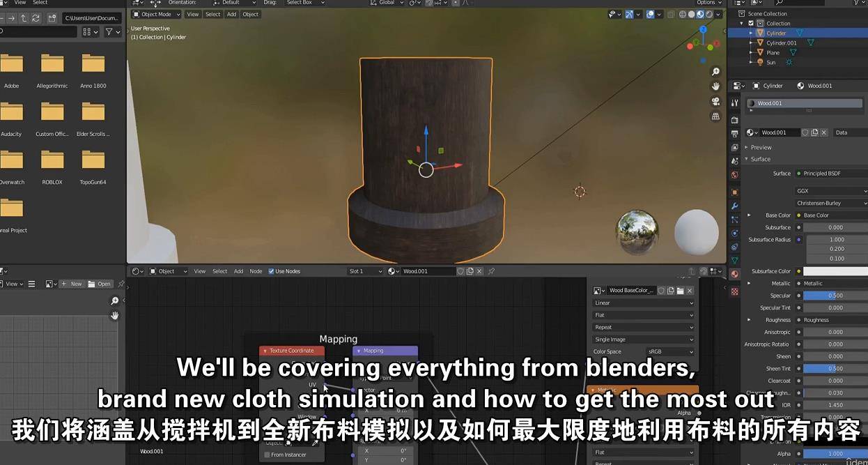Select solid viewport shading
The image size is (868, 465).
tap(692, 14)
